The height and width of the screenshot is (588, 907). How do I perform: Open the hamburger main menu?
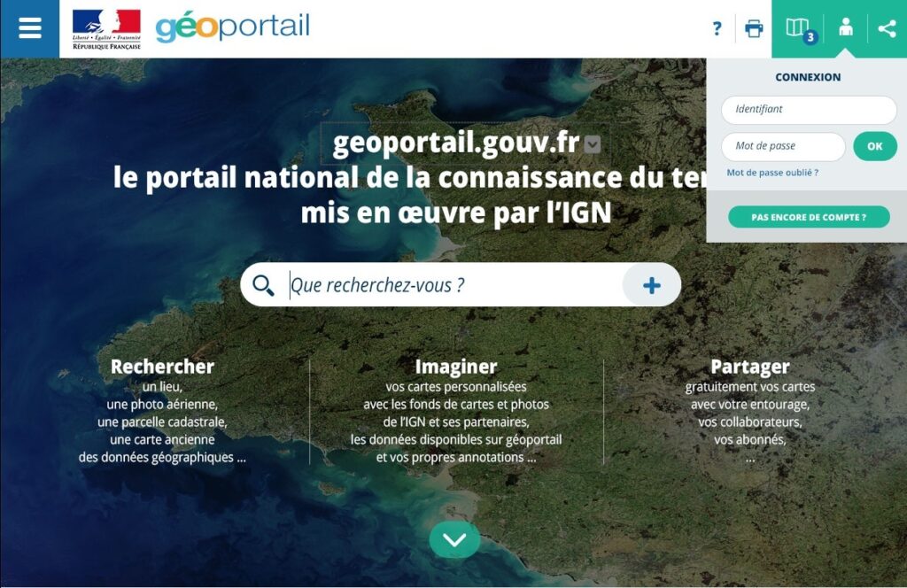[x=29, y=28]
